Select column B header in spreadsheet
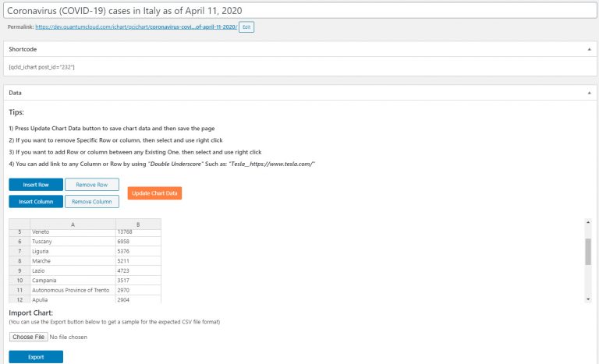 (x=138, y=224)
